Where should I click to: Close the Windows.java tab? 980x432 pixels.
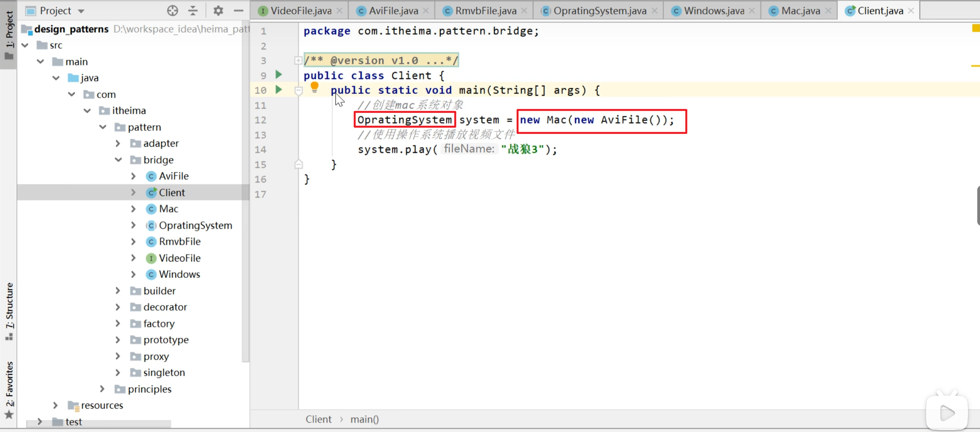(752, 11)
